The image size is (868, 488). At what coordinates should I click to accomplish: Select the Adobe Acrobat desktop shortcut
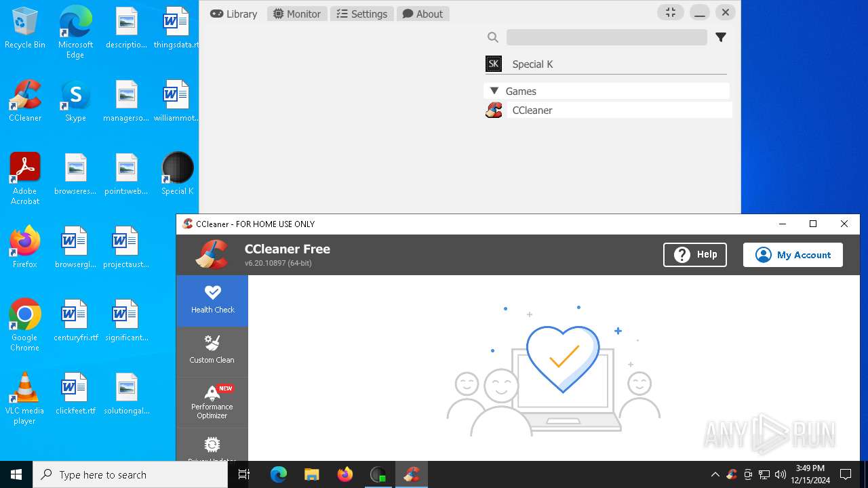coord(25,179)
